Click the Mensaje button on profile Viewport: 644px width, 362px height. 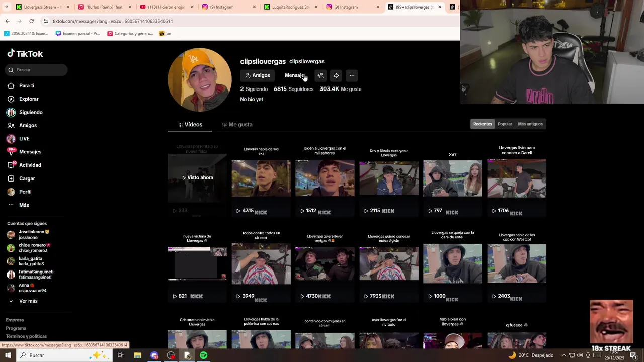tap(295, 75)
